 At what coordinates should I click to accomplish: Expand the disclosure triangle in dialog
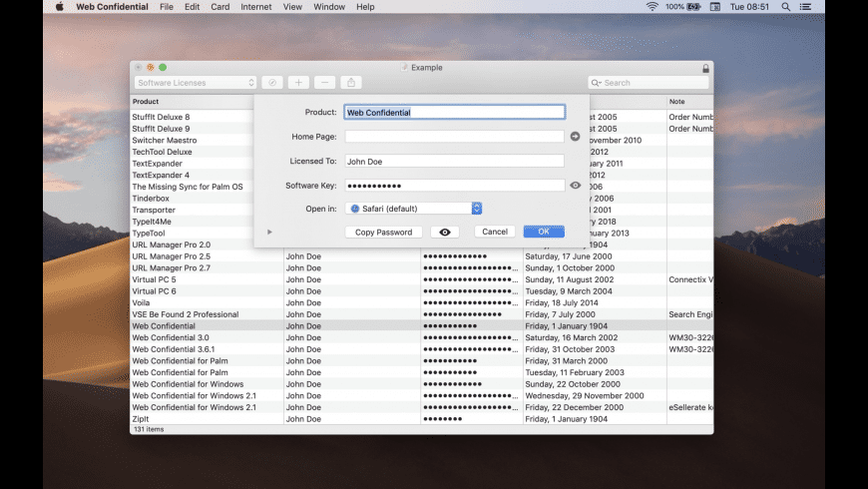pyautogui.click(x=269, y=233)
